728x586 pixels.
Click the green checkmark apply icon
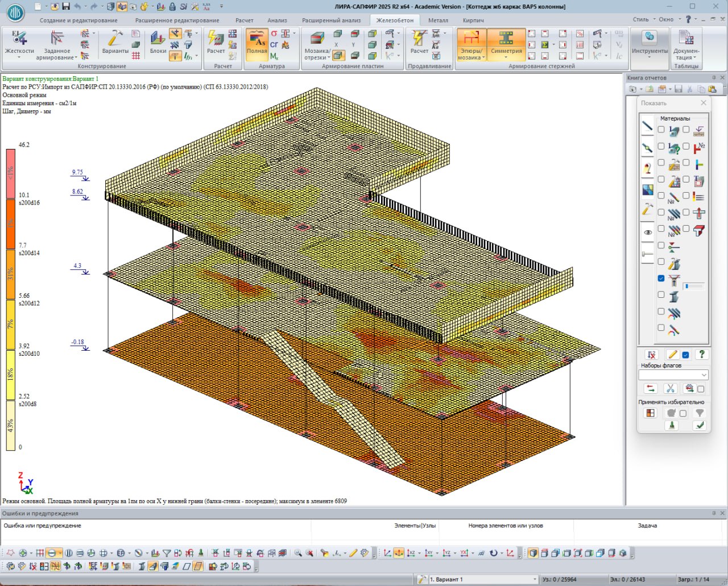[x=700, y=425]
